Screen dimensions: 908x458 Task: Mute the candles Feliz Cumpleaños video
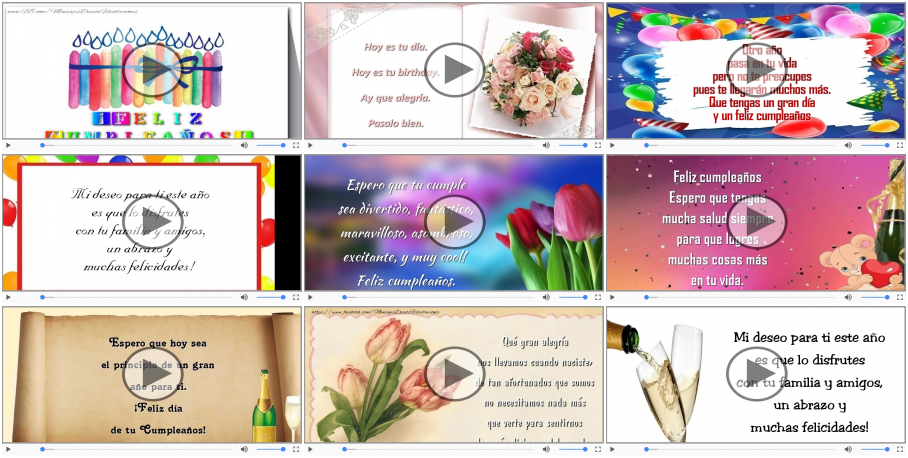(x=244, y=145)
